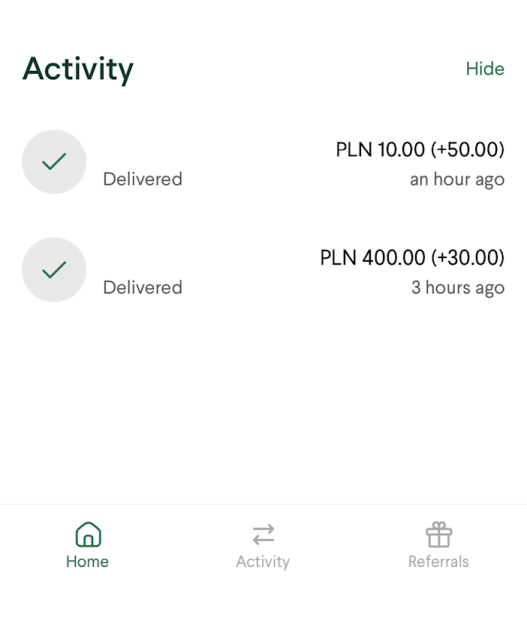Image resolution: width=527 pixels, height=618 pixels.
Task: Select the transfer delivered an hour ago
Action: pyautogui.click(x=263, y=162)
